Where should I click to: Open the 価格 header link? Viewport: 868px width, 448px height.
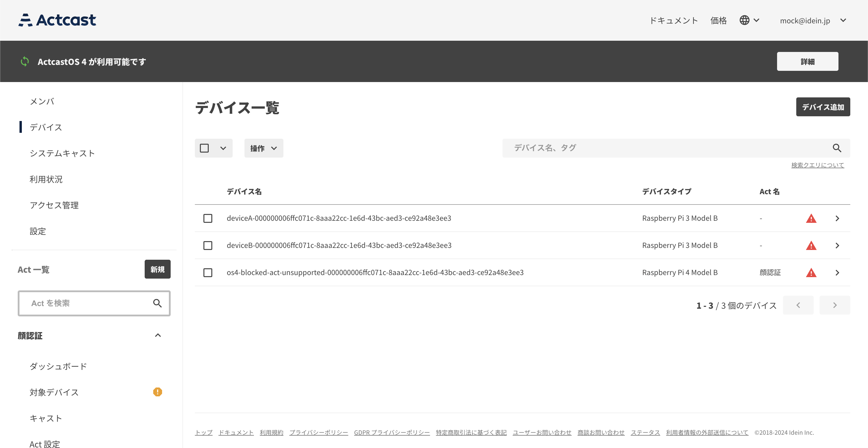point(718,21)
